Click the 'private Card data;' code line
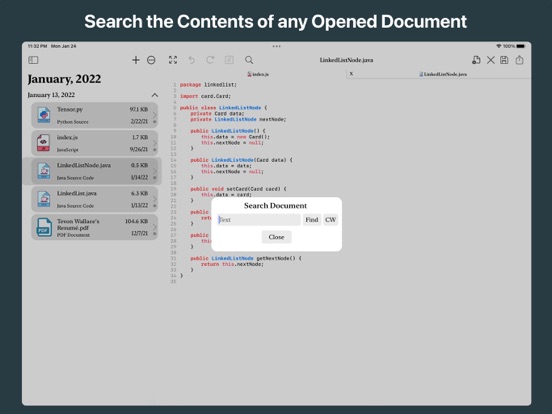552x414 pixels. point(217,113)
